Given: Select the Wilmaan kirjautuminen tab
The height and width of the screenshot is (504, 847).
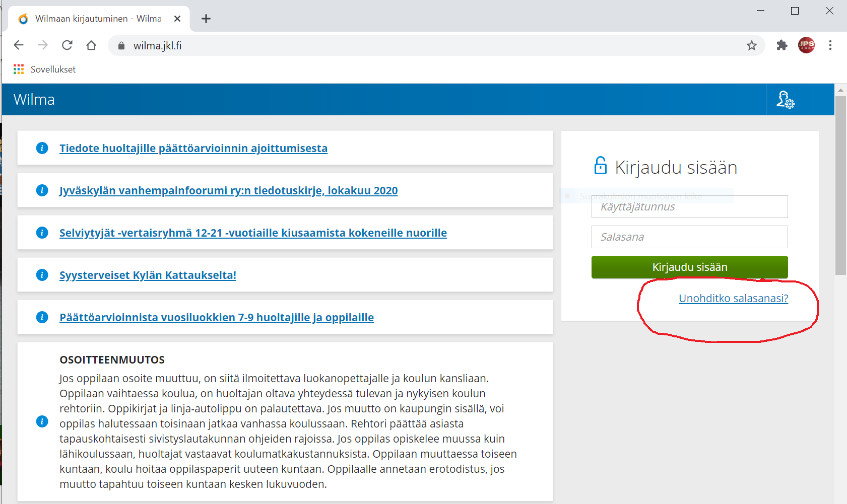Looking at the screenshot, I should [x=96, y=19].
